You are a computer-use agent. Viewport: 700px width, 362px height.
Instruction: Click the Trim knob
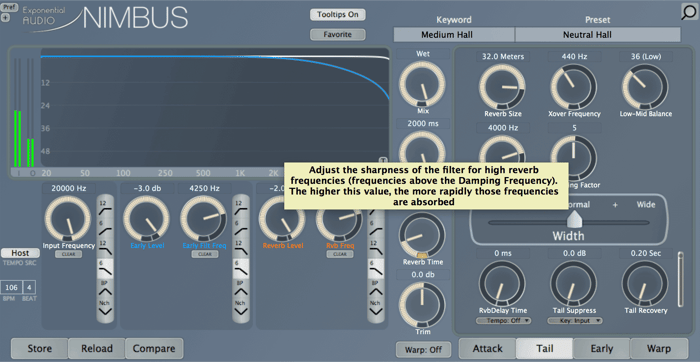(422, 305)
